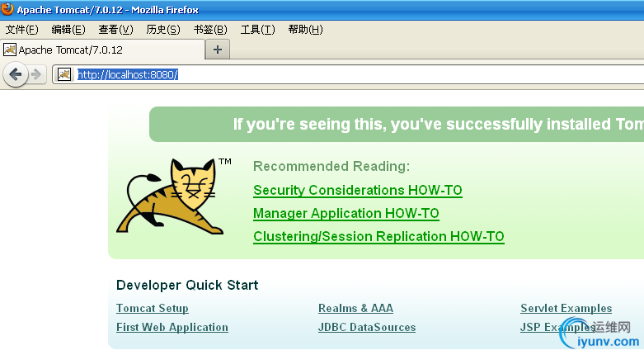Open the Realms & AAA link
This screenshot has width=644, height=355.
tap(355, 308)
